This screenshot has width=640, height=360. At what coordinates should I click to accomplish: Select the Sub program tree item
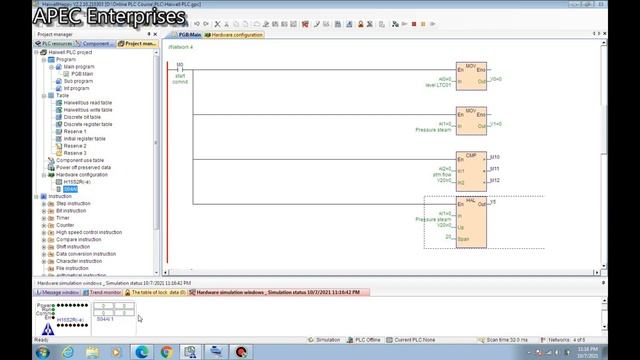pos(78,81)
